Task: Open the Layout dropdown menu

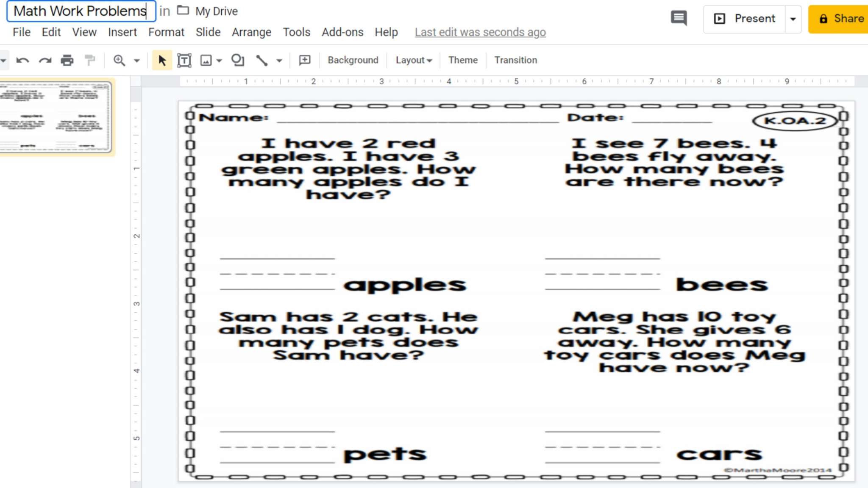Action: click(414, 60)
